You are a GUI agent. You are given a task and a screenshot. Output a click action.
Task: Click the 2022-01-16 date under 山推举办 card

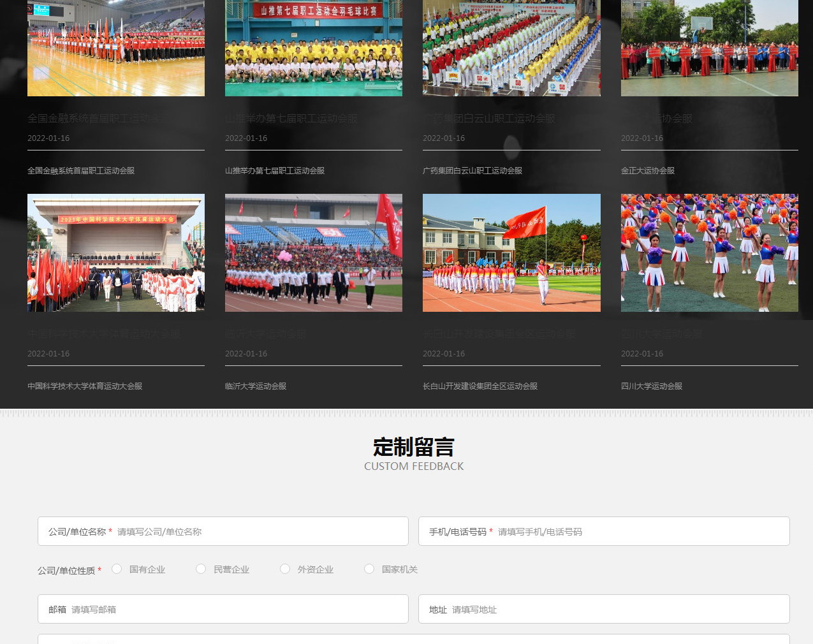[x=246, y=138]
